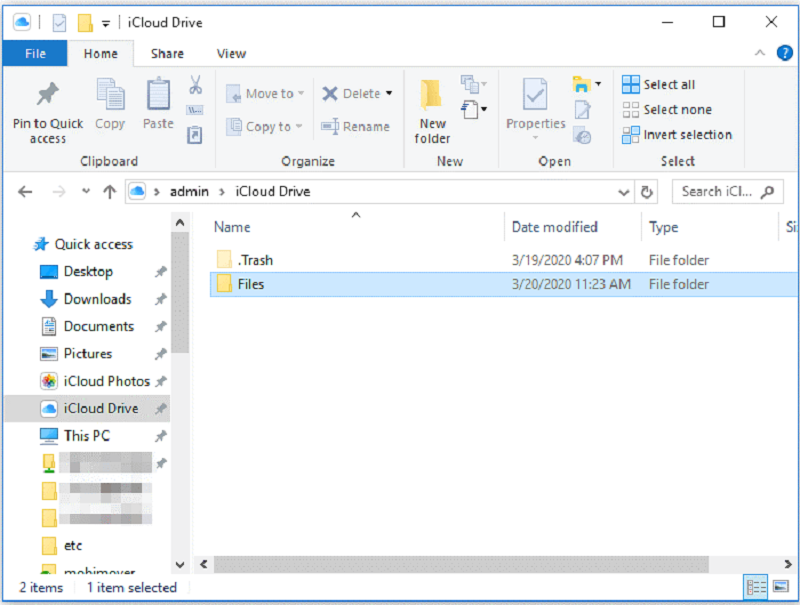Navigate back using the back arrow
Screen dimensions: 800x605
(25, 191)
